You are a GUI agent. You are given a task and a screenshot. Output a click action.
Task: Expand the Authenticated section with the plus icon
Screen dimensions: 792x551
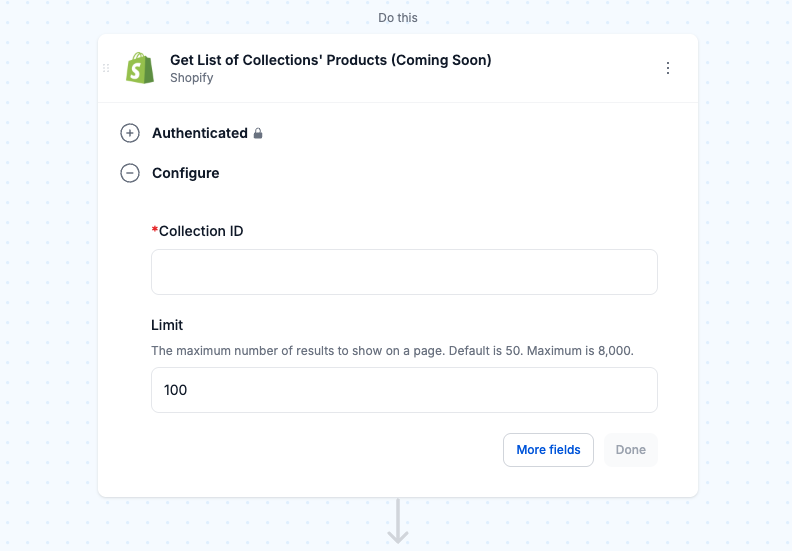coord(130,133)
